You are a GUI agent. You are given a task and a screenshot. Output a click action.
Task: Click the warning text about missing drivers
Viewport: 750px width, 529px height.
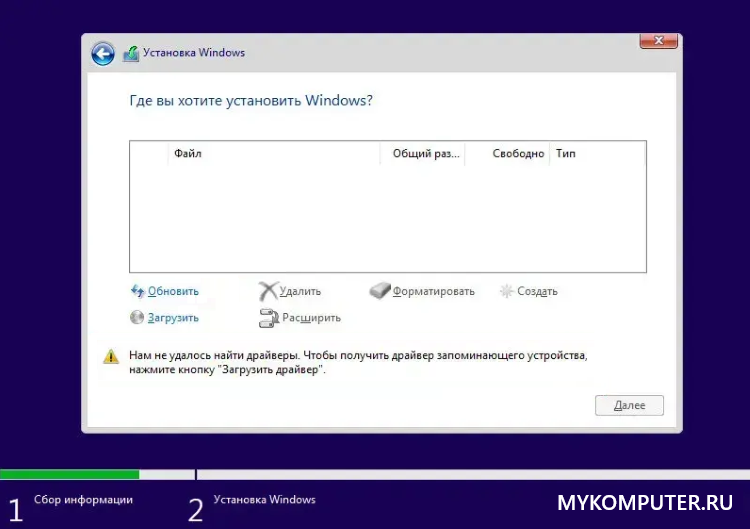[x=358, y=363]
